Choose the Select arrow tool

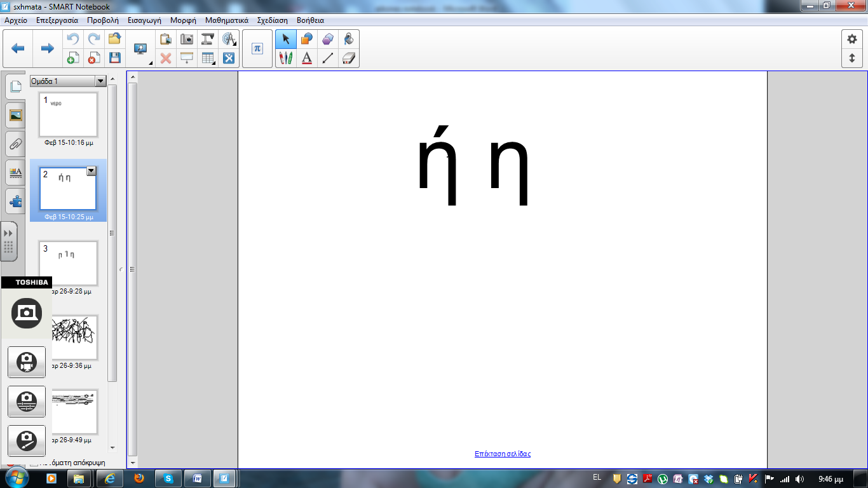(x=286, y=39)
